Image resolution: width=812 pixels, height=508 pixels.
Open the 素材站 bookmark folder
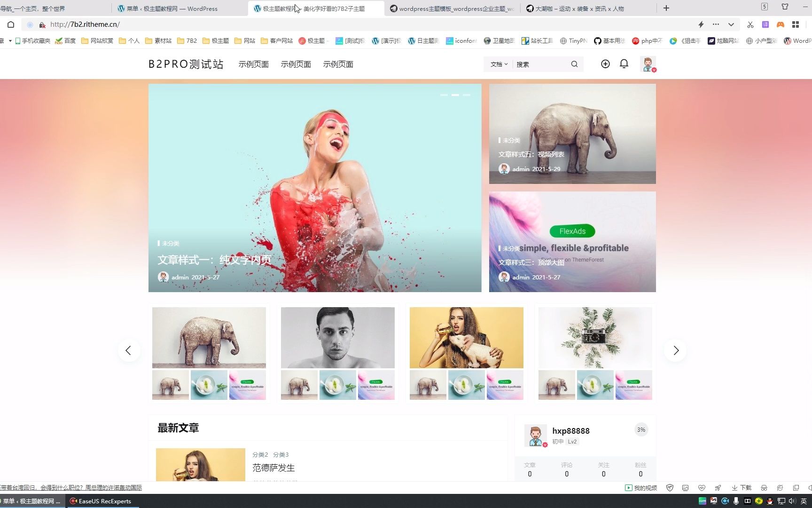(x=158, y=41)
